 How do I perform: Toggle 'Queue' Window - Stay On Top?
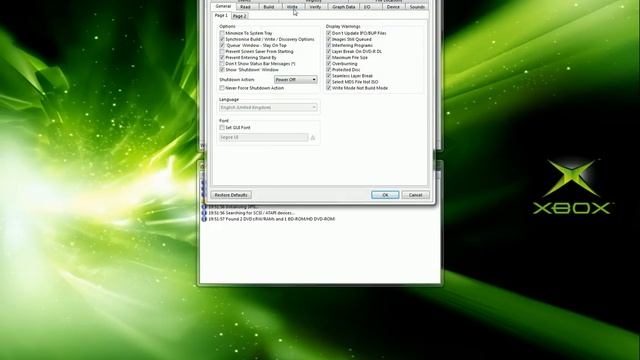pyautogui.click(x=222, y=45)
